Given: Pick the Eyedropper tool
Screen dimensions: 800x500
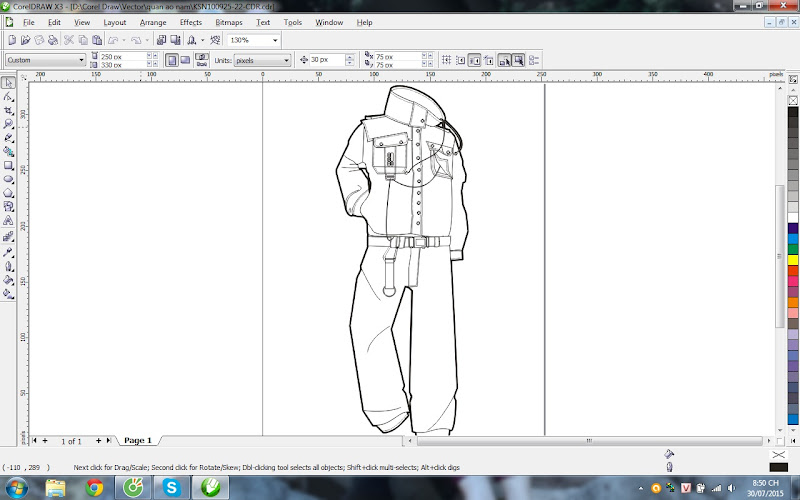Looking at the screenshot, I should (8, 253).
